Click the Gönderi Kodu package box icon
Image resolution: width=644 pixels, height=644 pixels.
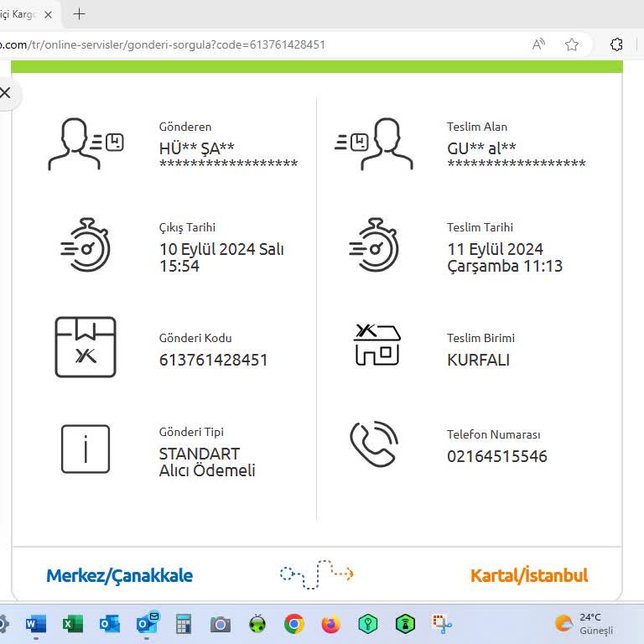(x=86, y=347)
